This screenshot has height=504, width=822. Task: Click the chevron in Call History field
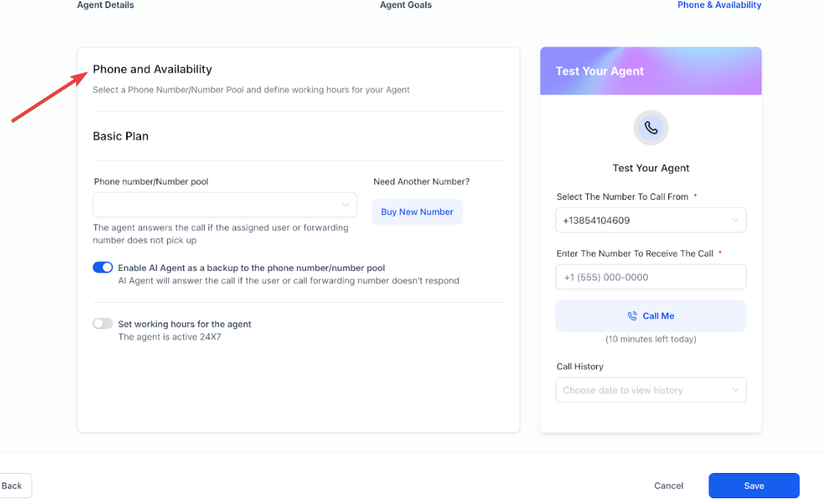click(x=735, y=390)
